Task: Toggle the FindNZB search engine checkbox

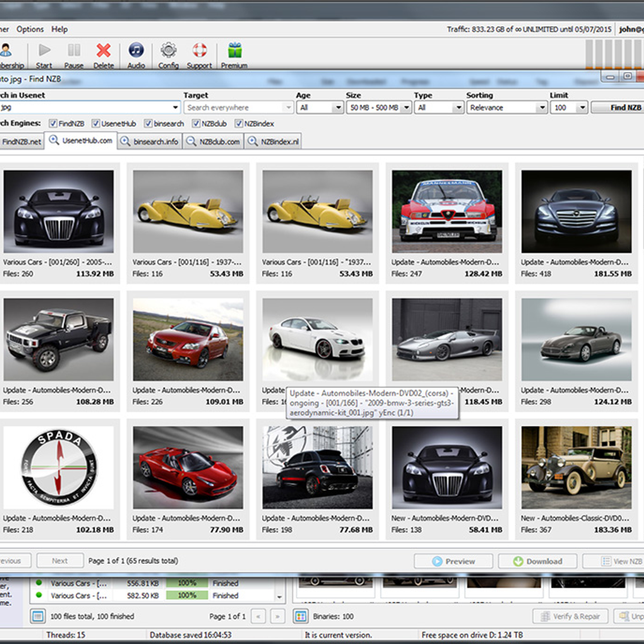Action: [53, 123]
